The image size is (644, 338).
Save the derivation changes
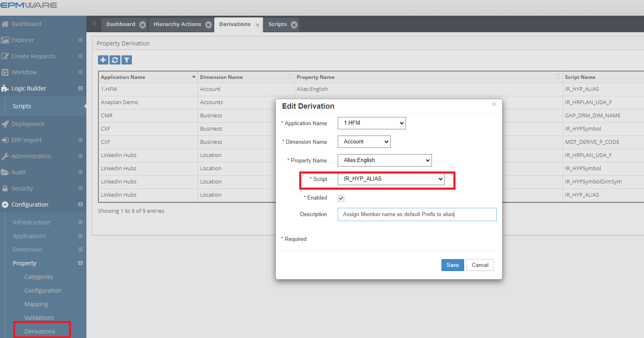(452, 265)
